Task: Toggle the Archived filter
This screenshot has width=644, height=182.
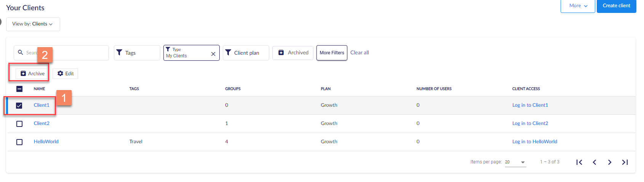Action: (x=293, y=53)
